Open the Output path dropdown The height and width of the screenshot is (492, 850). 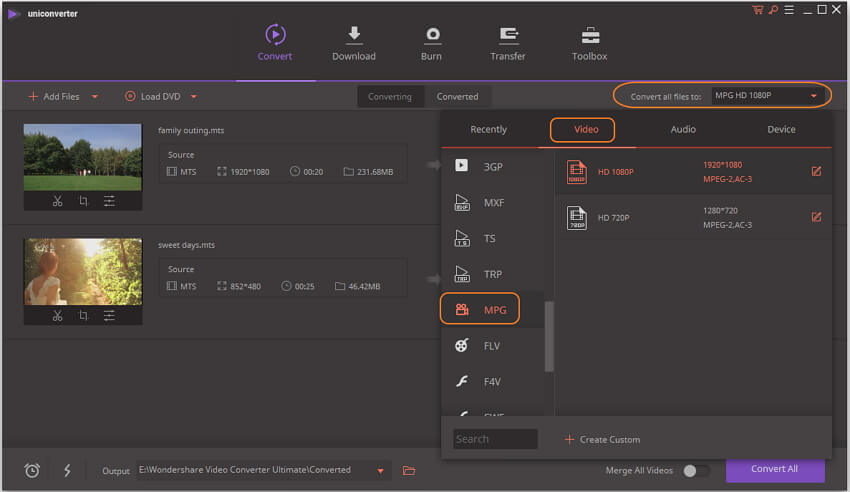click(x=381, y=470)
